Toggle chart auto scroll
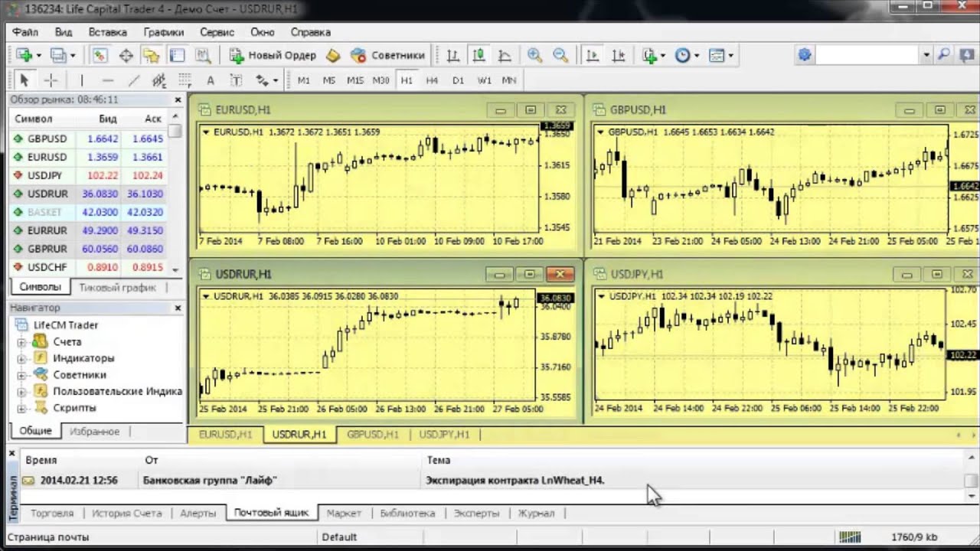This screenshot has width=980, height=551. (592, 55)
